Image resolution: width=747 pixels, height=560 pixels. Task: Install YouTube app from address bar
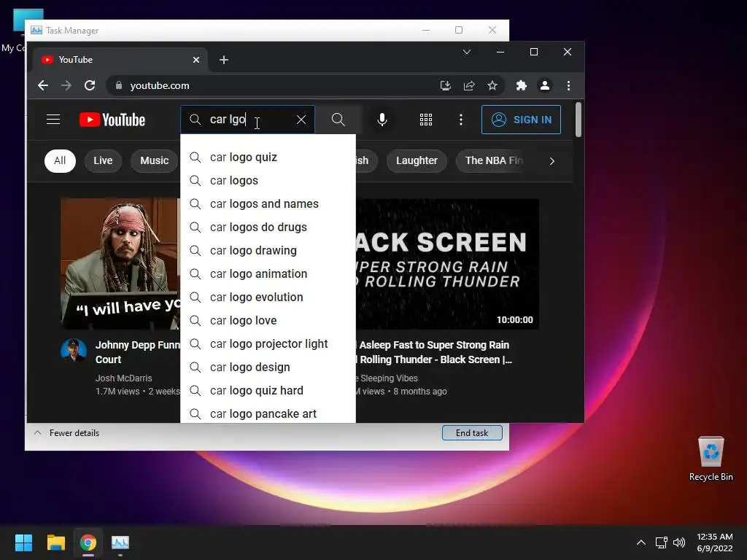pyautogui.click(x=446, y=86)
